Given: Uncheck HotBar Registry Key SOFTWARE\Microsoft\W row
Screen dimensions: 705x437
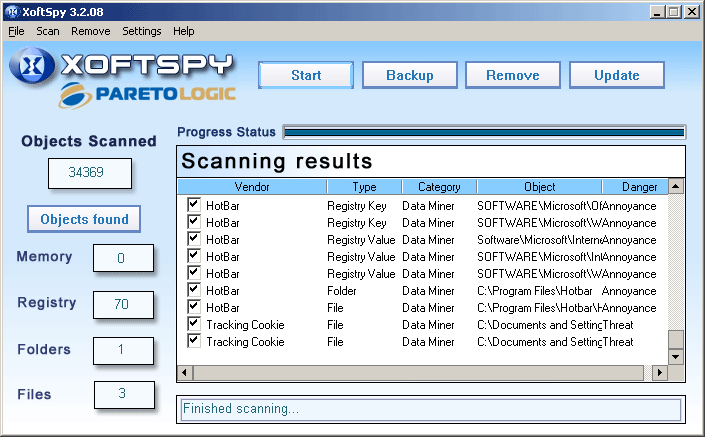Looking at the screenshot, I should [x=194, y=222].
